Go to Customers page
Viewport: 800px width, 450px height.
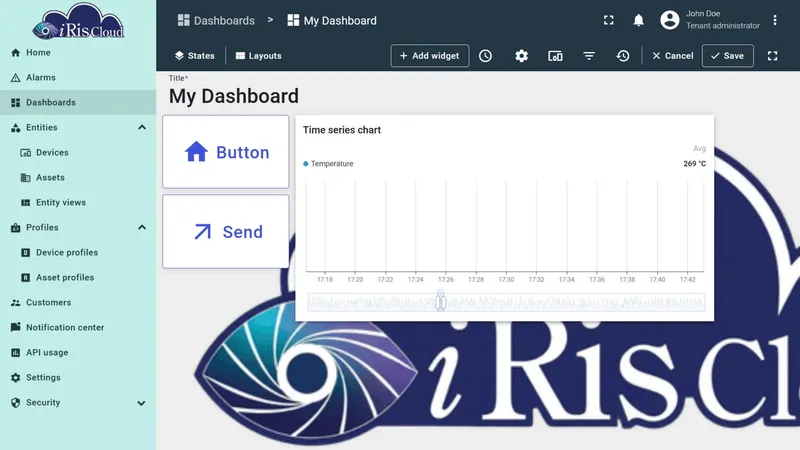[78, 303]
